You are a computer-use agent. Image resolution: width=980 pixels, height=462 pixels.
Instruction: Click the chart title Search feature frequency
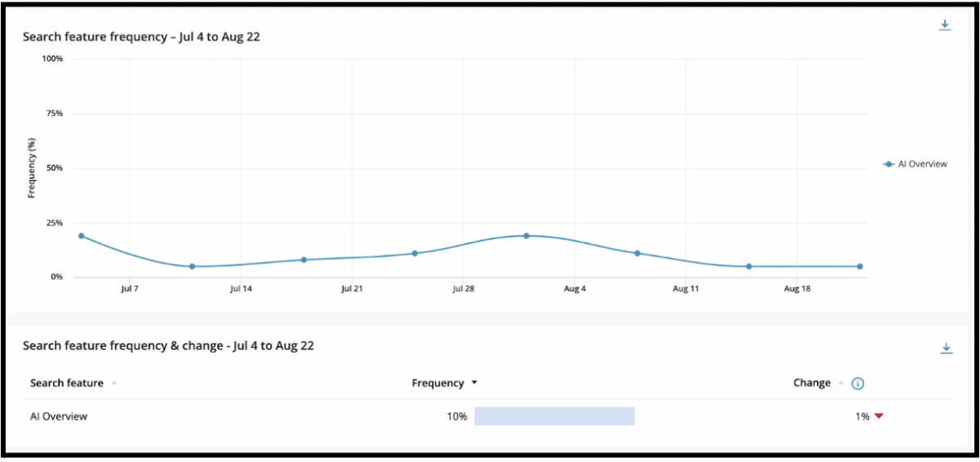click(141, 37)
